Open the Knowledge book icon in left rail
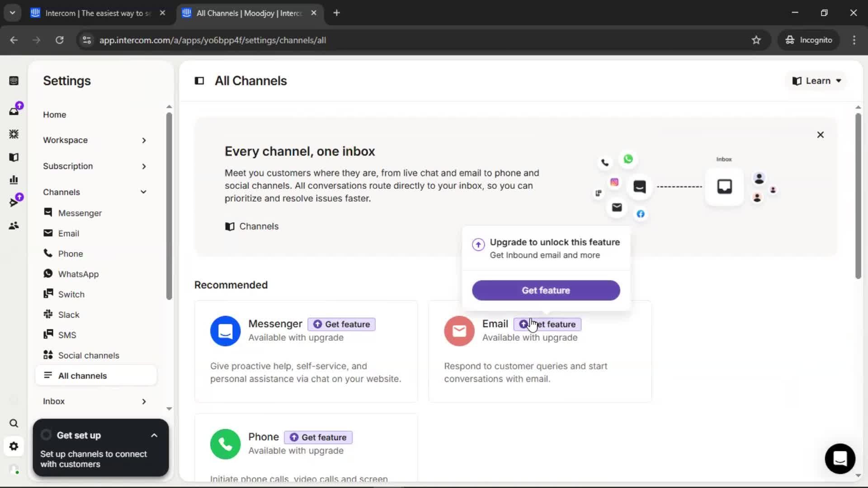The height and width of the screenshot is (488, 868). pos(14,157)
